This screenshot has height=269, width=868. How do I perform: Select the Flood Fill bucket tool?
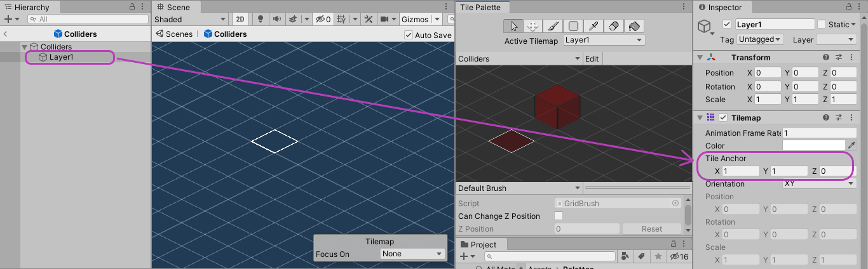tap(634, 26)
